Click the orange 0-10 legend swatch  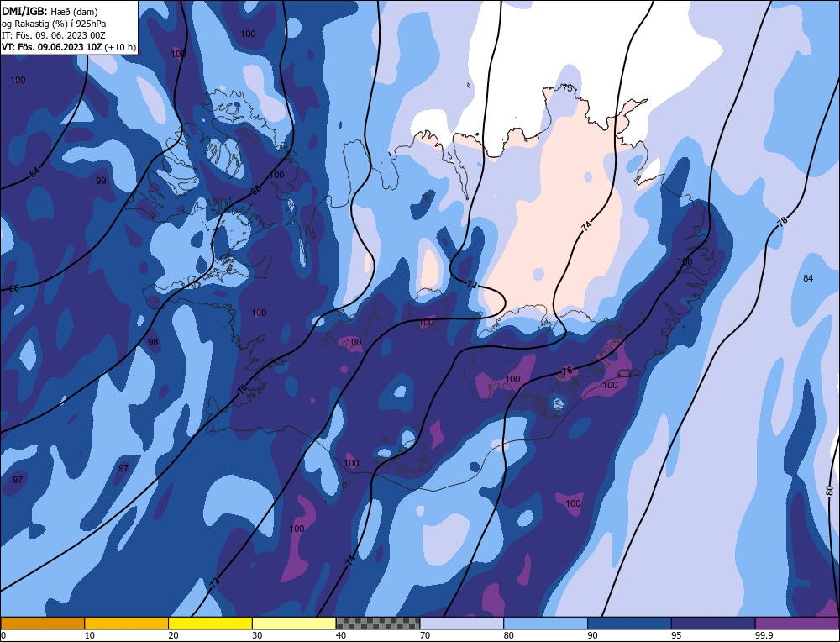[42, 623]
